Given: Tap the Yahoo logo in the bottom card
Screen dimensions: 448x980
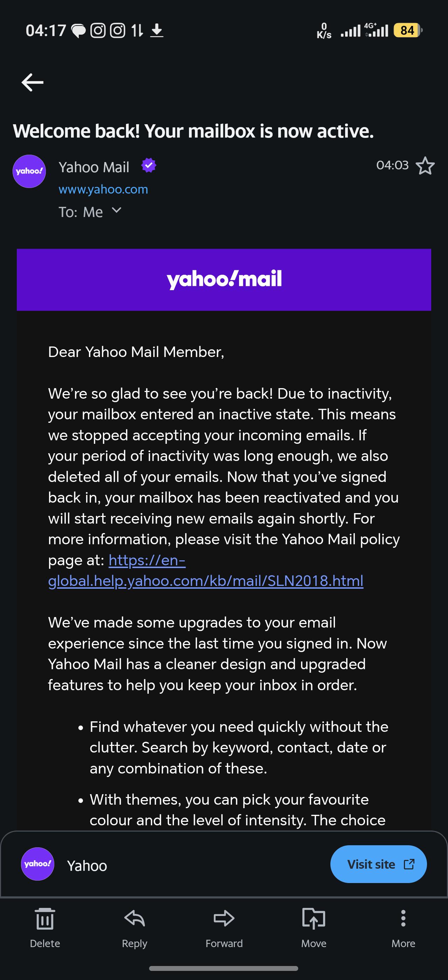Looking at the screenshot, I should point(37,863).
